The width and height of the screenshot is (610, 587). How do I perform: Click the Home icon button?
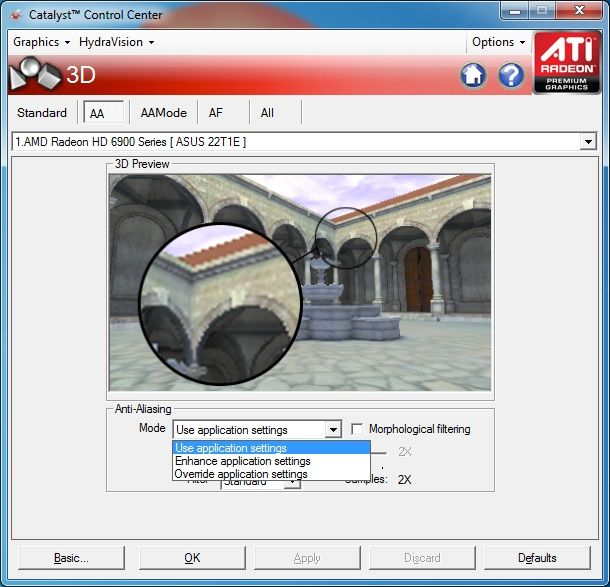click(x=473, y=75)
